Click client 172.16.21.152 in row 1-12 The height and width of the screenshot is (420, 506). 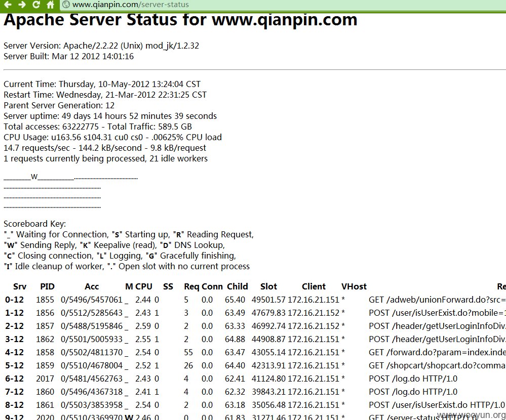314,313
